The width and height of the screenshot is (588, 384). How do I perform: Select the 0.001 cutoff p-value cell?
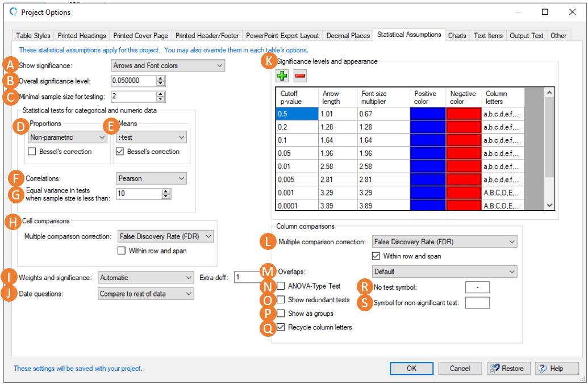[x=297, y=193]
